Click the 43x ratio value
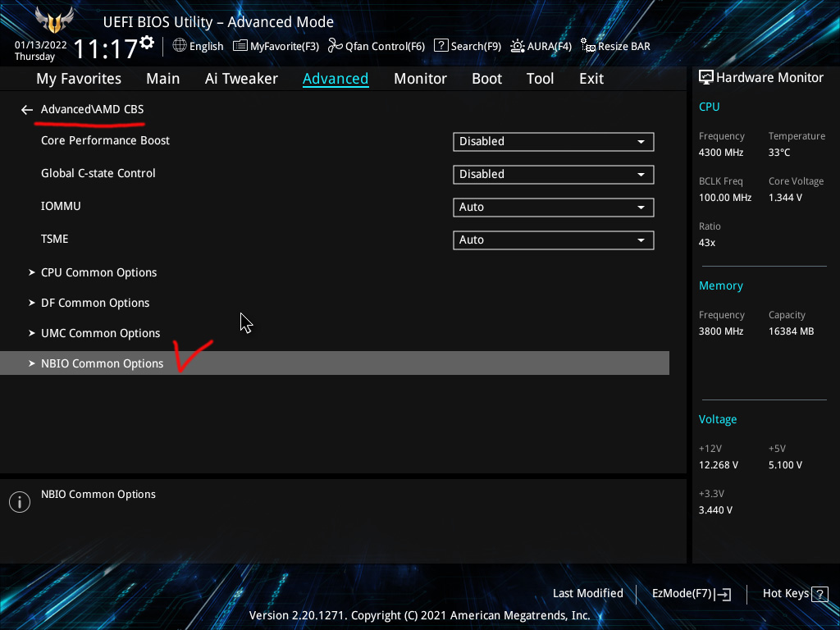The image size is (840, 630). 707,243
